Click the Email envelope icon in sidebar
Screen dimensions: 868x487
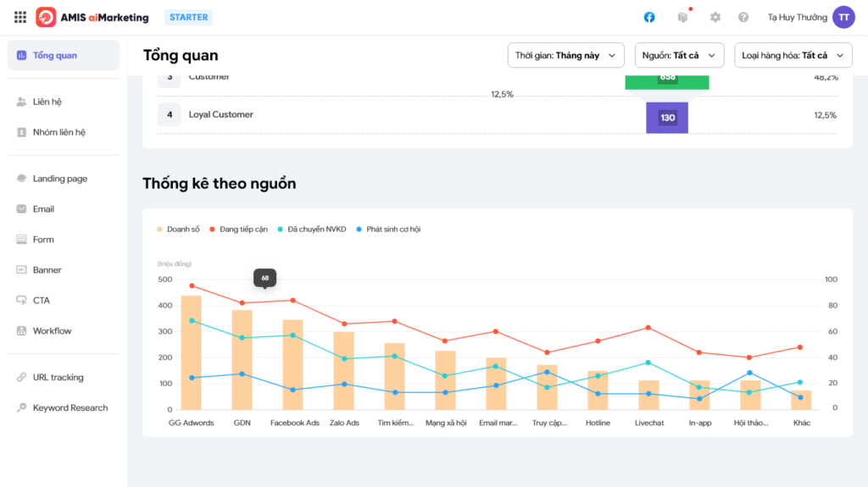22,209
